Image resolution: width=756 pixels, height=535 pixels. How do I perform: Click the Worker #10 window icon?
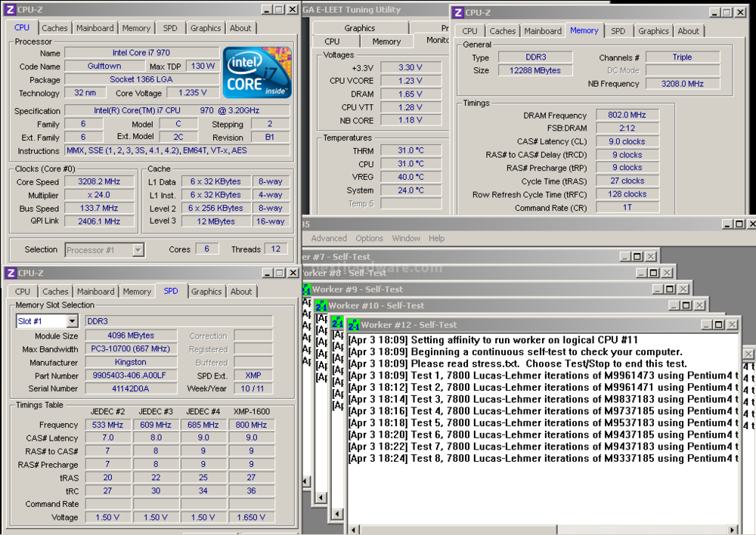coord(321,305)
